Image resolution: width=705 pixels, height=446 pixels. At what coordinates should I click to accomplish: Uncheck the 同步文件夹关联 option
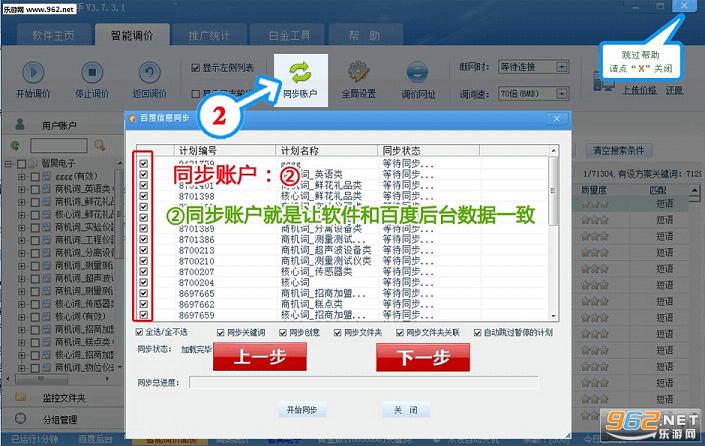click(400, 333)
